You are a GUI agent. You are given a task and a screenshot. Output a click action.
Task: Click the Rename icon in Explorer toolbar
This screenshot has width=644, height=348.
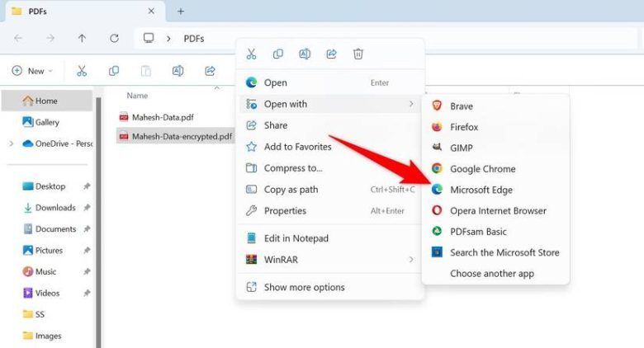click(178, 71)
